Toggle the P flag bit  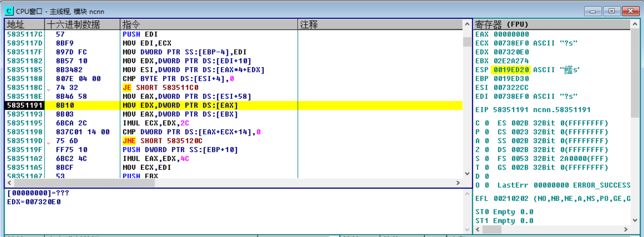click(x=487, y=132)
